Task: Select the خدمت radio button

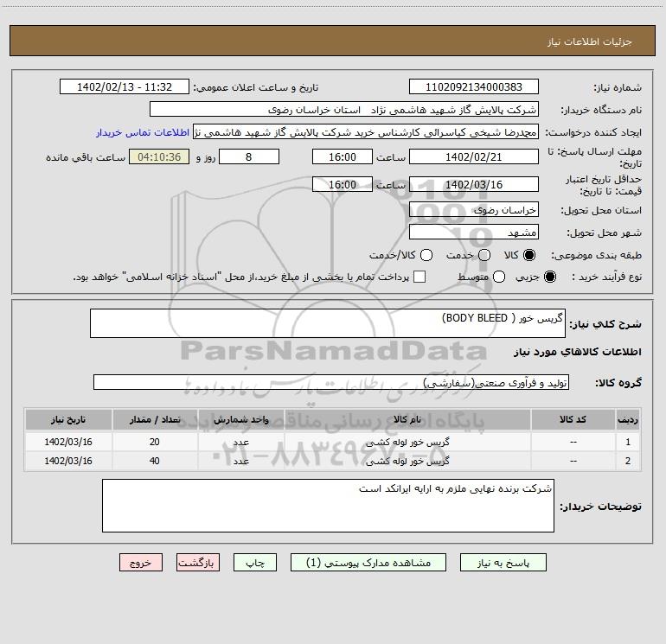Action: pos(484,255)
